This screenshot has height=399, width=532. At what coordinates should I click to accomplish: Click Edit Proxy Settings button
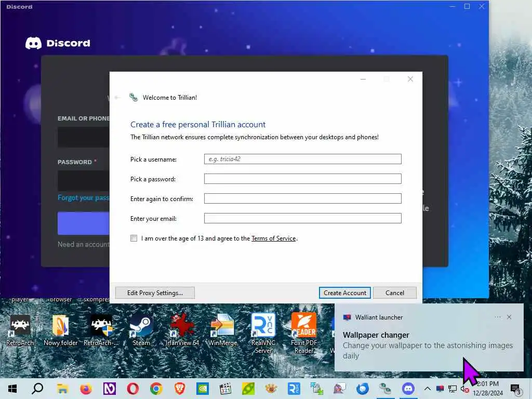click(155, 293)
